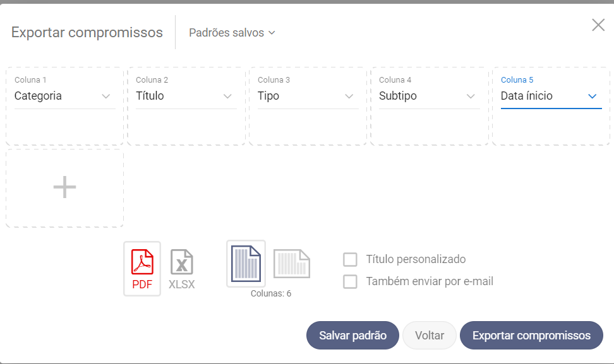Select PDF export format icon
This screenshot has width=614, height=364.
pyautogui.click(x=142, y=268)
